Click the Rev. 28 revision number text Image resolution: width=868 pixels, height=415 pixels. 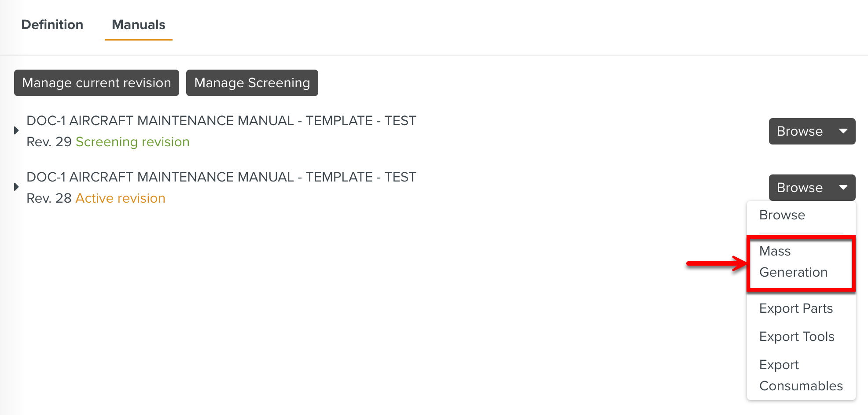point(49,198)
